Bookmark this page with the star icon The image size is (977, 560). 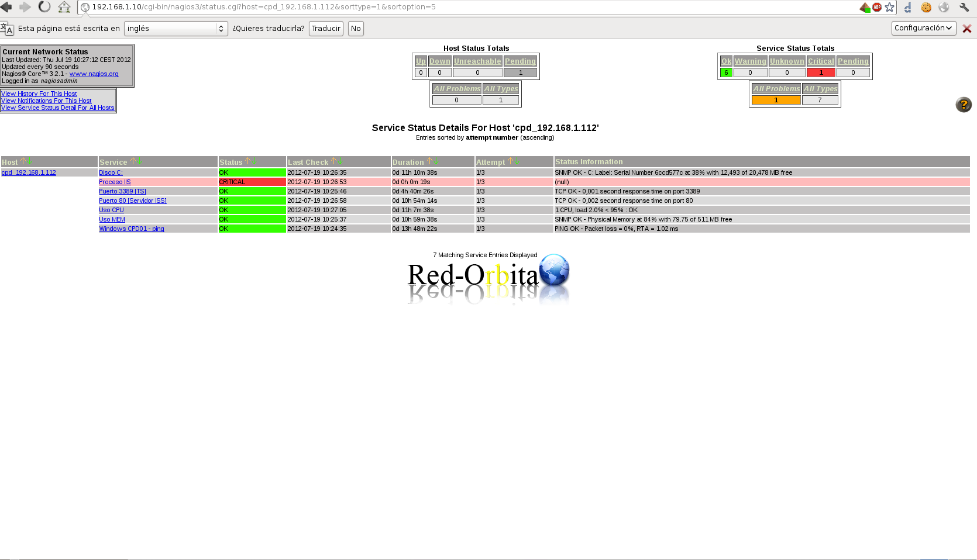[890, 8]
